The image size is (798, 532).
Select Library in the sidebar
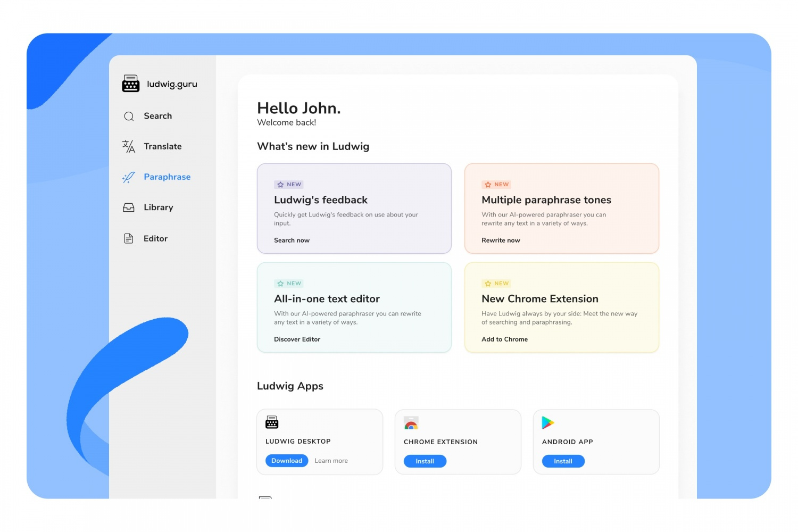[158, 207]
